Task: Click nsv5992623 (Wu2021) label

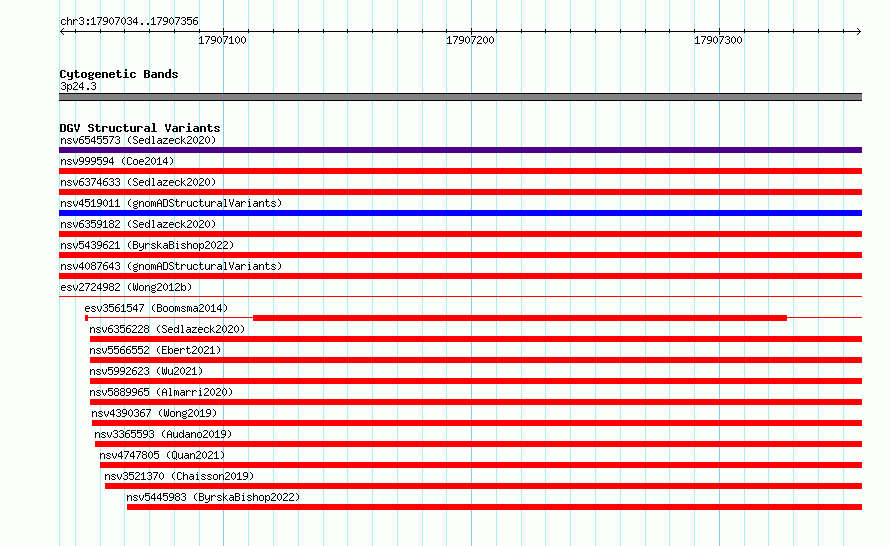Action: click(x=146, y=371)
